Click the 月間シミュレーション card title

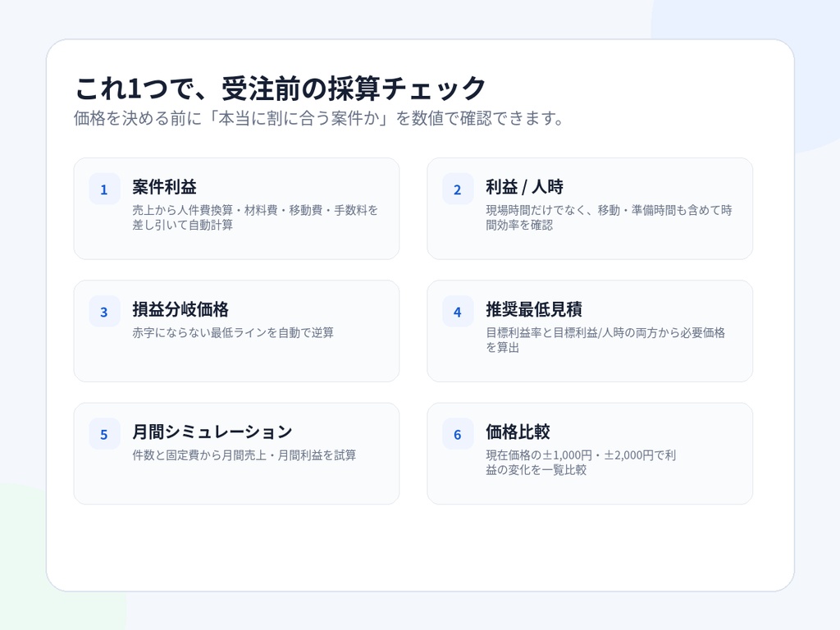pos(212,431)
